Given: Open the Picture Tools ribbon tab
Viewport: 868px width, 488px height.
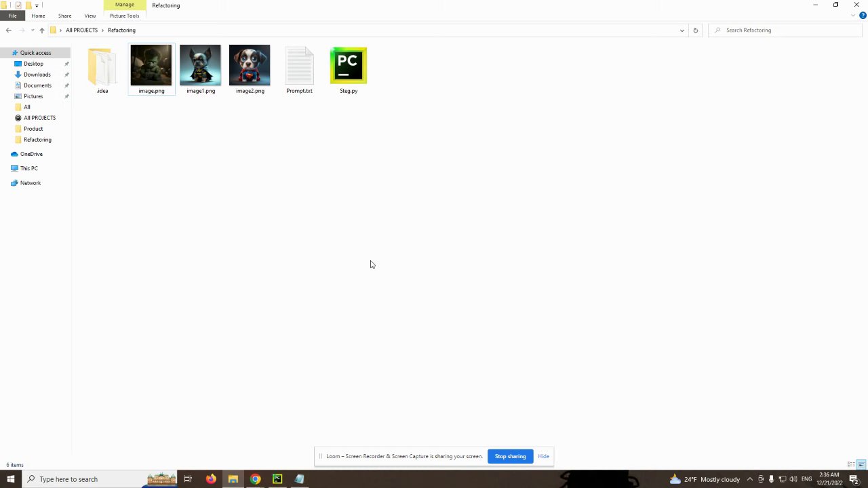Looking at the screenshot, I should [x=124, y=16].
